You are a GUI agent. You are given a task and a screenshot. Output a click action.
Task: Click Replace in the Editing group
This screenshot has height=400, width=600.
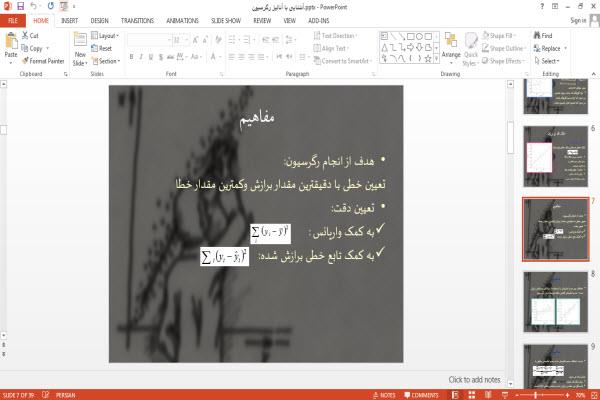[x=547, y=48]
